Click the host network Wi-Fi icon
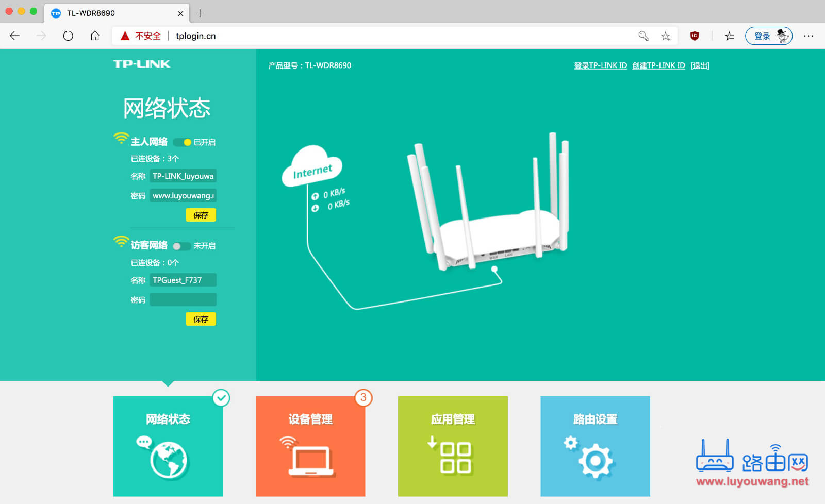This screenshot has width=825, height=504. tap(121, 138)
